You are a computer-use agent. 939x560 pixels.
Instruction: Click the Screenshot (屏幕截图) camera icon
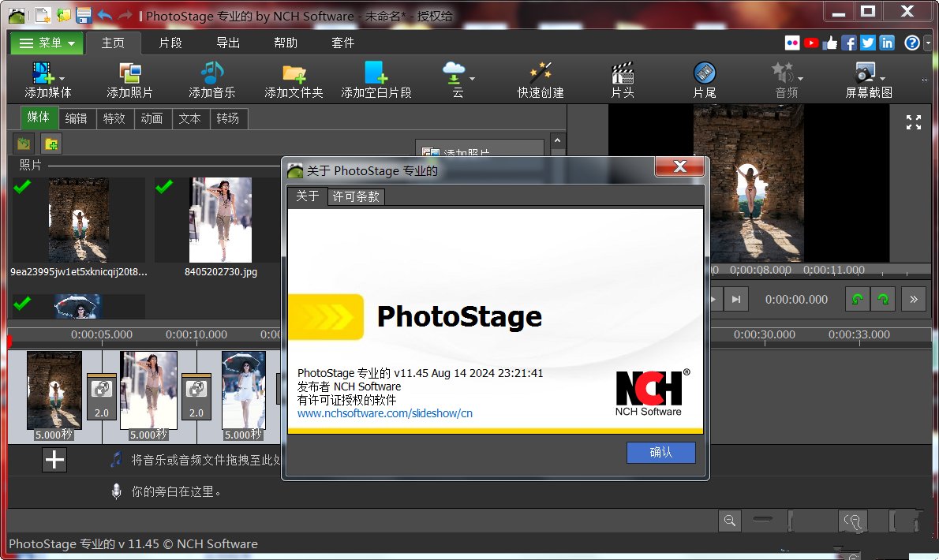[864, 73]
